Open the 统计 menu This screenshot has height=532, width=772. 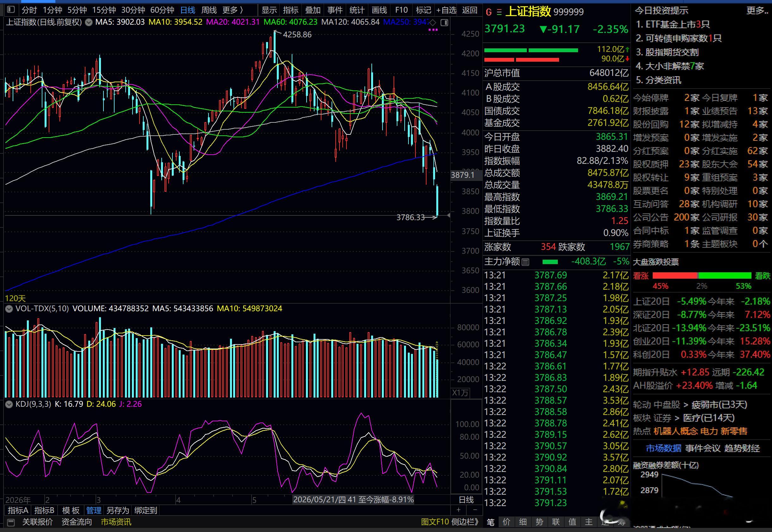click(357, 10)
